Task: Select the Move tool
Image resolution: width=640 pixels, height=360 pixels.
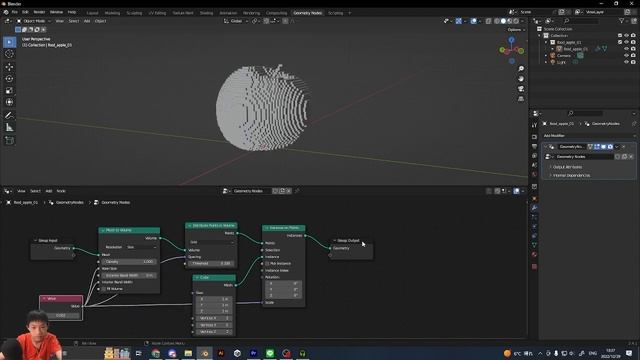Action: pos(9,67)
